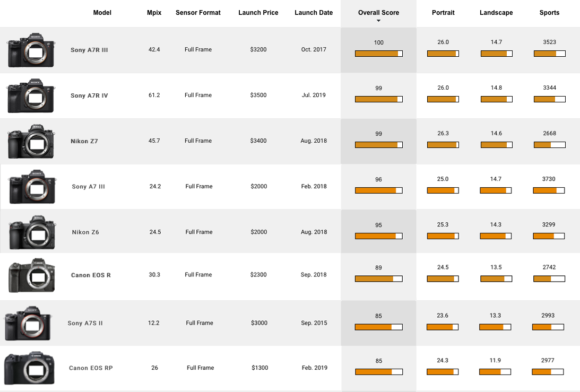Click the Launch Date column header
Image resolution: width=580 pixels, height=392 pixels.
coord(314,13)
